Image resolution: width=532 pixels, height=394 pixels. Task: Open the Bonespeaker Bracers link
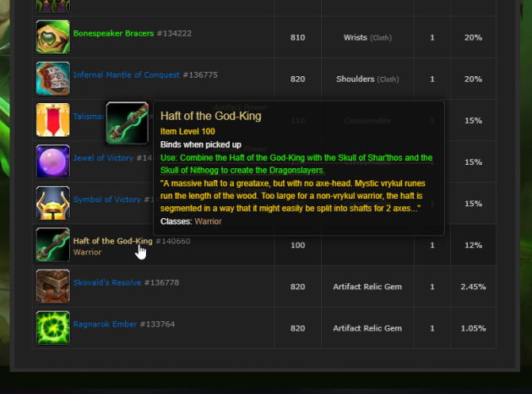113,33
